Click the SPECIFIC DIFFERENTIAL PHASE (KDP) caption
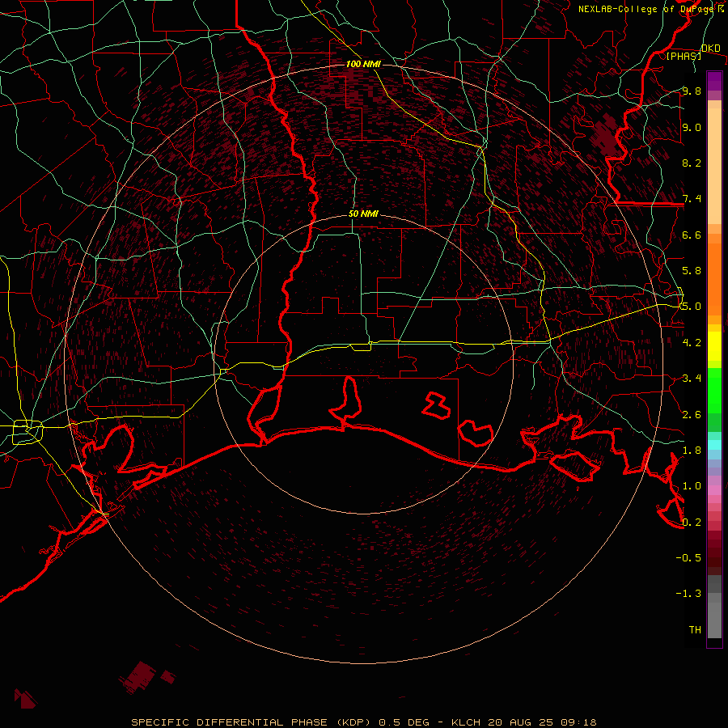728x728 pixels. tap(251, 722)
